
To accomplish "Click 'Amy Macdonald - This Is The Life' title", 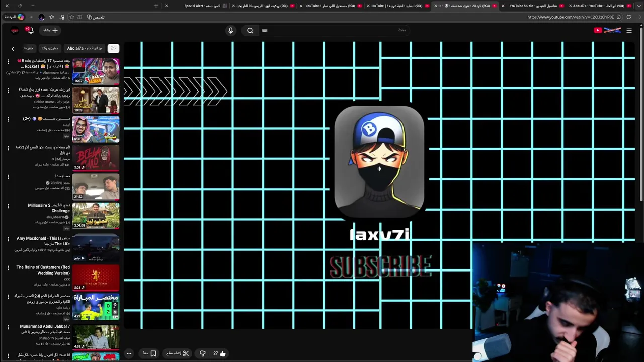I will coord(43,241).
